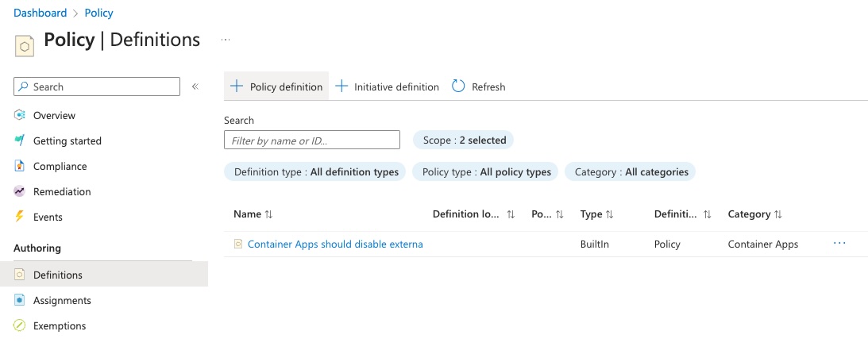The image size is (868, 358).
Task: Click the Definitions icon in sidebar
Action: pyautogui.click(x=19, y=275)
